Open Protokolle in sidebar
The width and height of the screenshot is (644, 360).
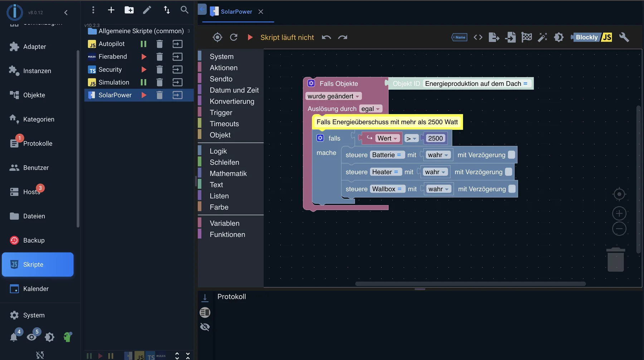[x=38, y=143]
